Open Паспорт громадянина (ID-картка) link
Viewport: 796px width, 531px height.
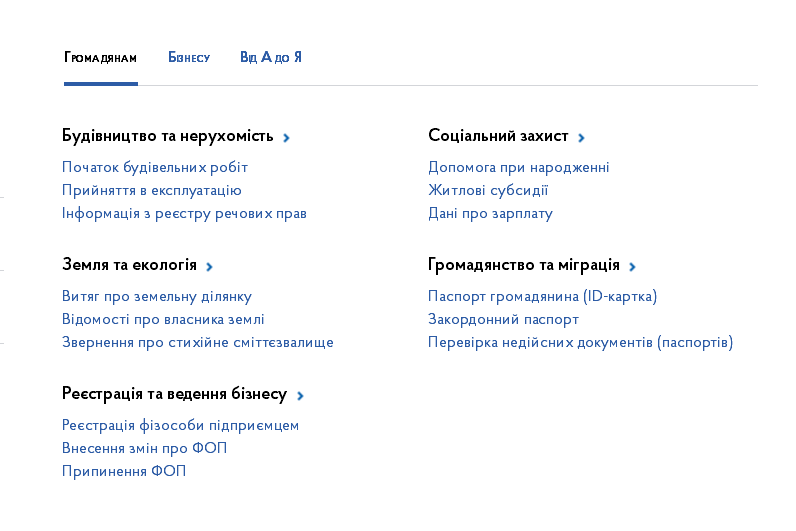(x=543, y=296)
